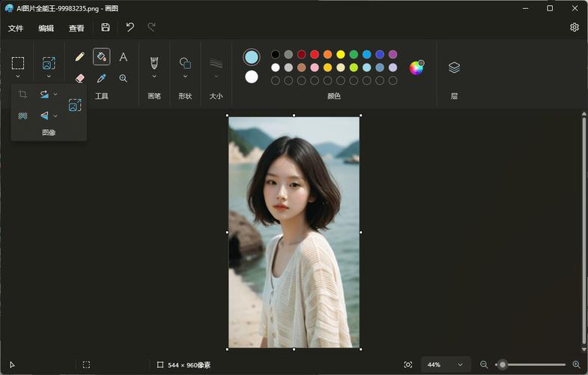The width and height of the screenshot is (588, 375).
Task: Click the Fit to window icon
Action: tap(408, 364)
